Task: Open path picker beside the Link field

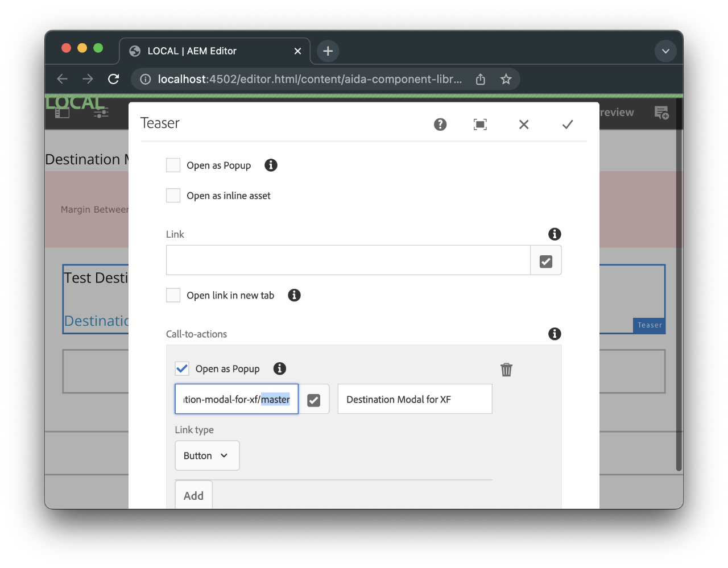Action: [x=545, y=261]
